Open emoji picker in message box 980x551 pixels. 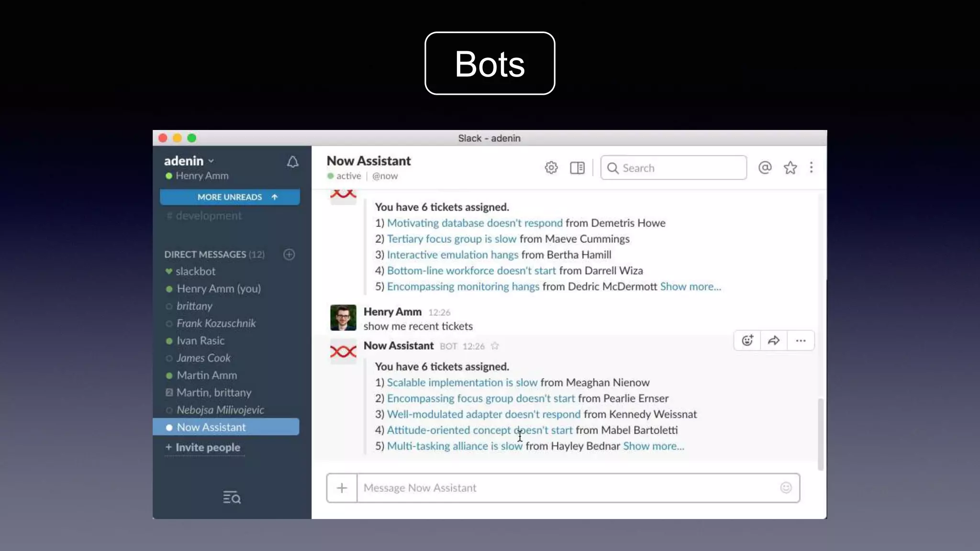[x=786, y=487]
